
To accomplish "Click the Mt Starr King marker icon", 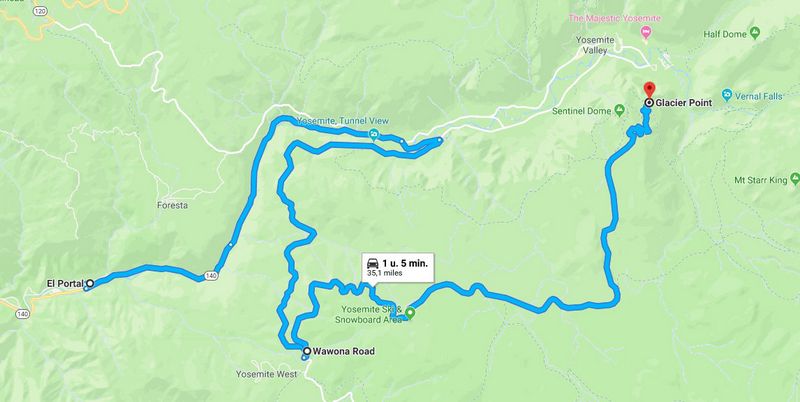I will (795, 179).
